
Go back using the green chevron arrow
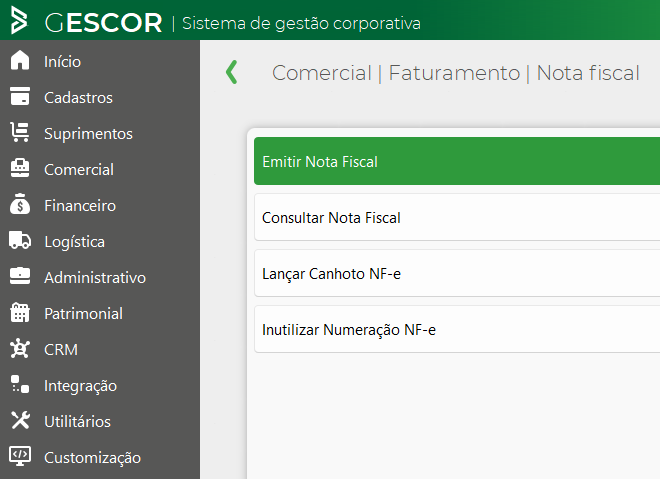(x=232, y=72)
